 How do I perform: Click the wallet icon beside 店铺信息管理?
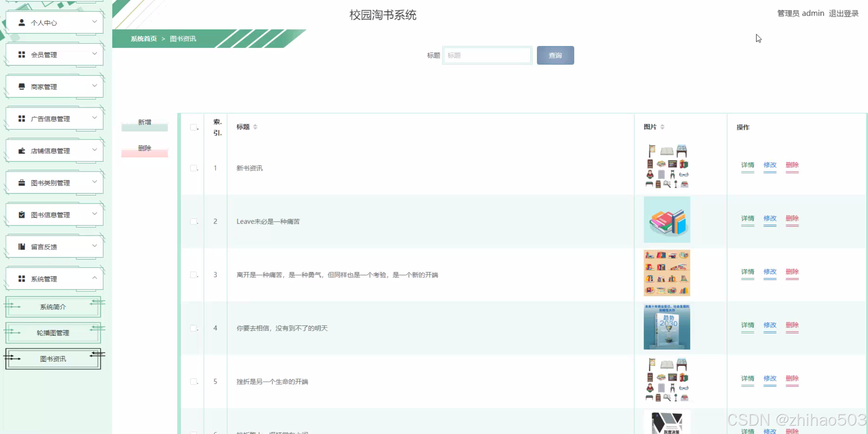(22, 151)
